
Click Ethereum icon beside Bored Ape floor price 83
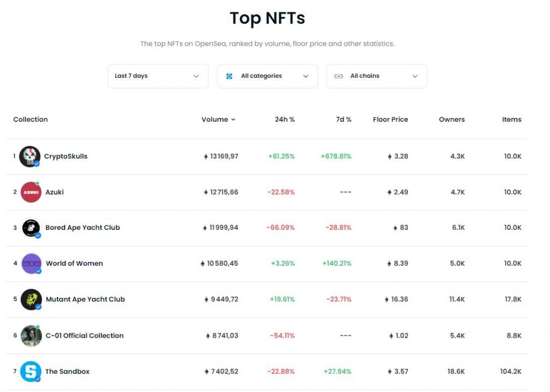pos(395,228)
